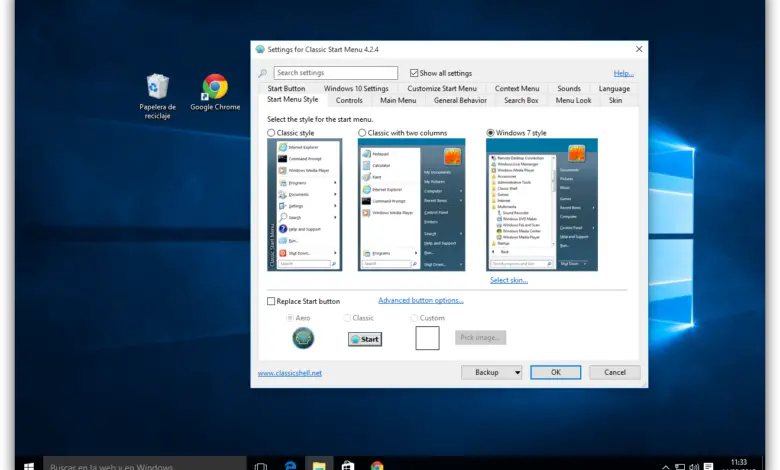Open Windows Start button in taskbar
The height and width of the screenshot is (470, 780).
[x=28, y=465]
